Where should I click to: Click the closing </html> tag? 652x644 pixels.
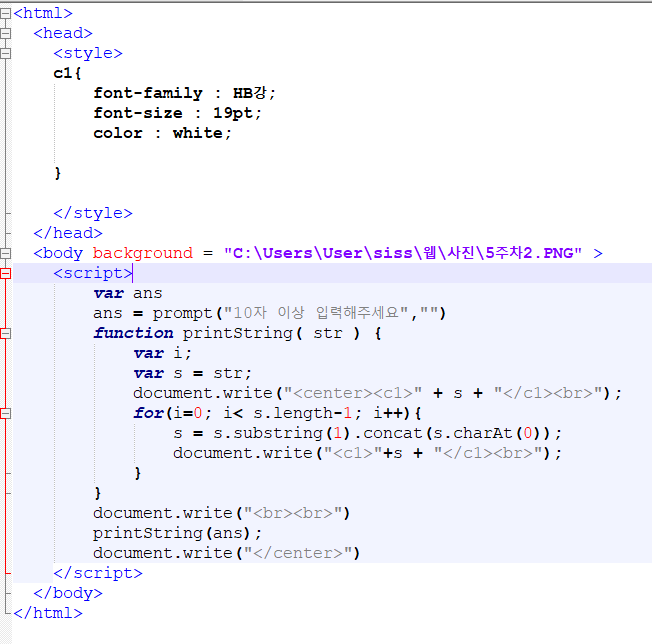coord(48,613)
